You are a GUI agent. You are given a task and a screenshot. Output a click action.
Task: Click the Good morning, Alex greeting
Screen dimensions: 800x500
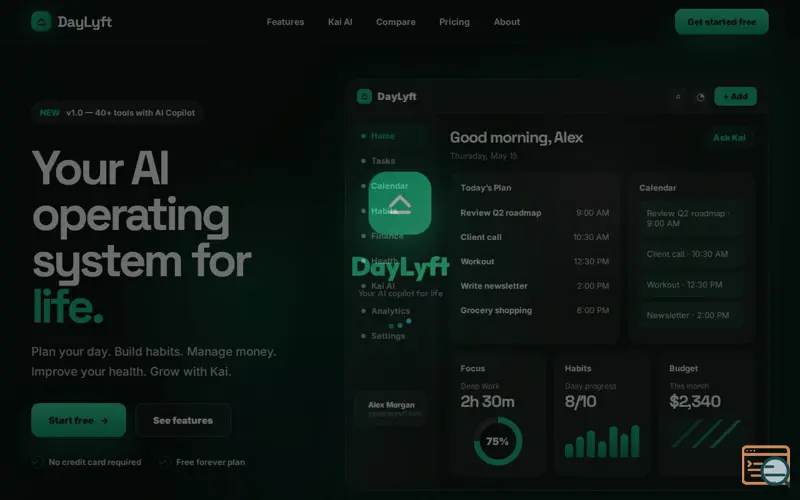pos(516,138)
